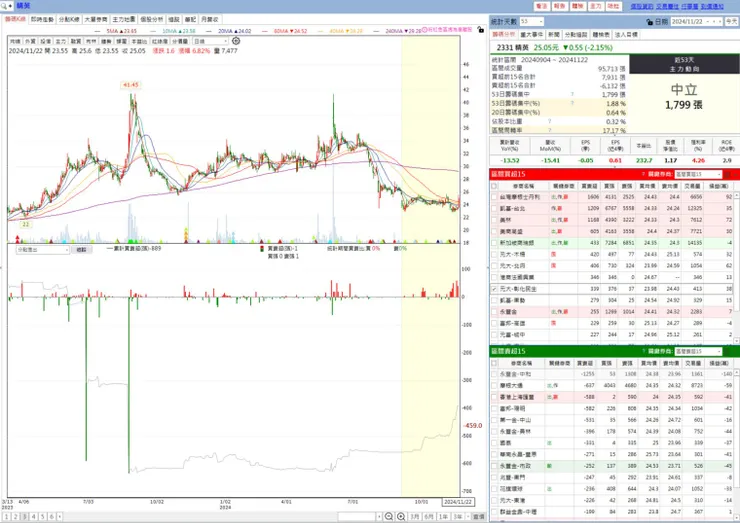The image size is (740, 523).
Task: Uncheck the 元大-彰化民生 row checkbox
Action: click(x=494, y=289)
